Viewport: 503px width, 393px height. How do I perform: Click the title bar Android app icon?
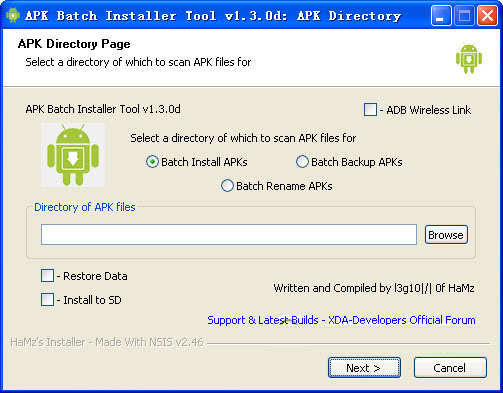[x=13, y=15]
